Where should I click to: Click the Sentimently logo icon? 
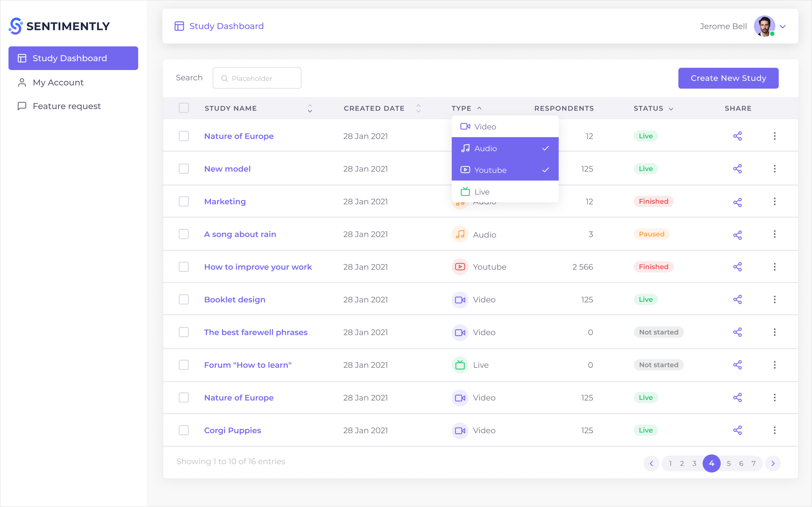(x=15, y=26)
